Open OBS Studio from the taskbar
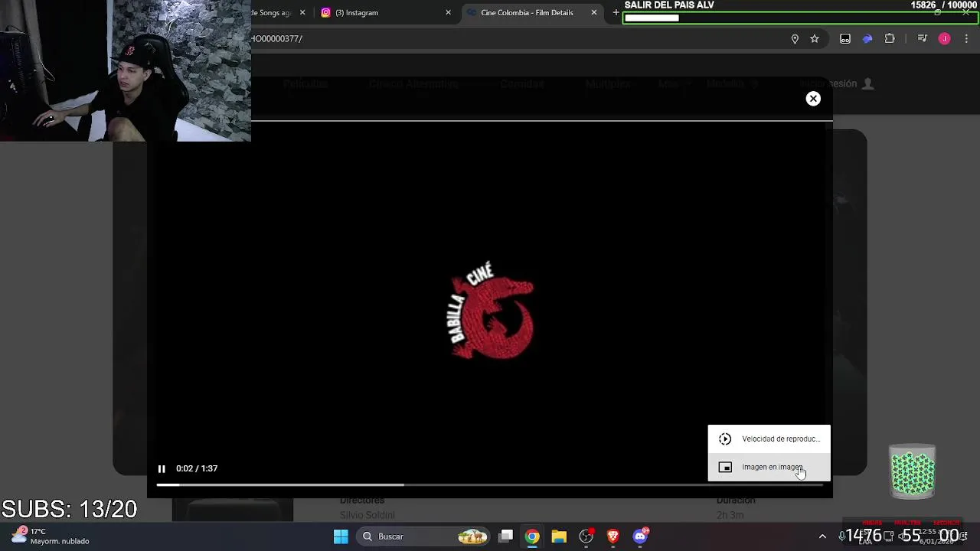The image size is (980, 551). [x=586, y=536]
